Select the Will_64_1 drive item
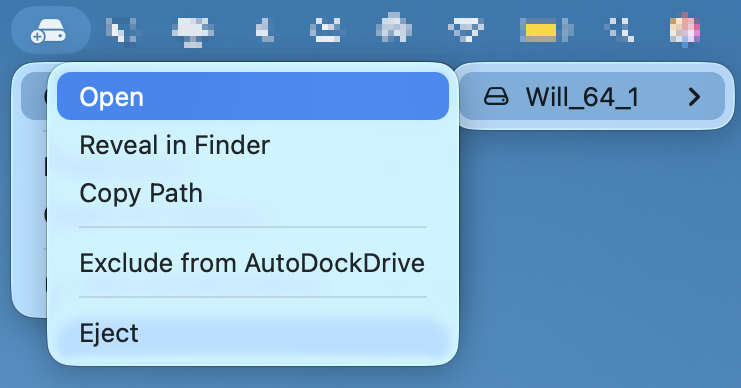This screenshot has height=388, width=741. coord(593,97)
